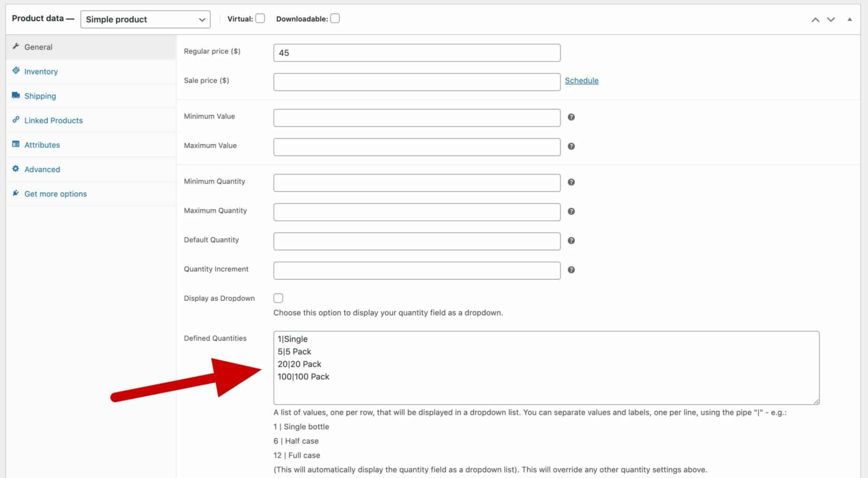Focus the Minimum Quantity field
This screenshot has height=478, width=868.
click(x=417, y=183)
